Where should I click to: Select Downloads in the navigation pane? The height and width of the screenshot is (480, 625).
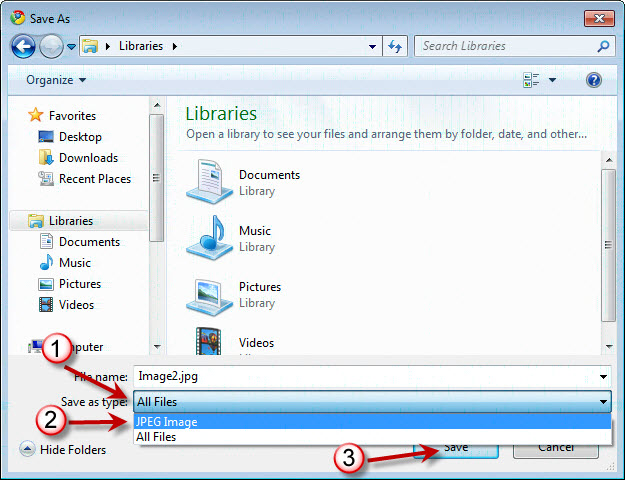coord(88,158)
